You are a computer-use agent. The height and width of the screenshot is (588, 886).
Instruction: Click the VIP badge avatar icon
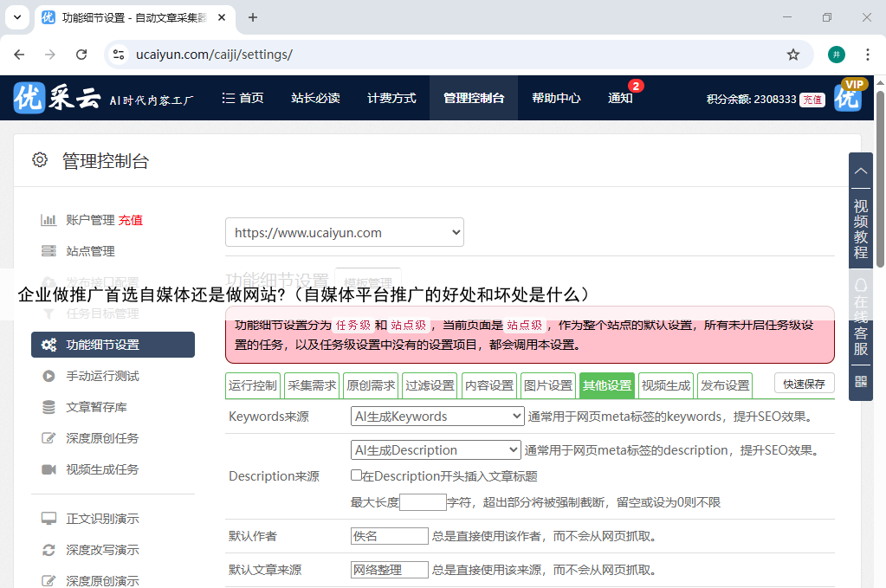tap(848, 97)
